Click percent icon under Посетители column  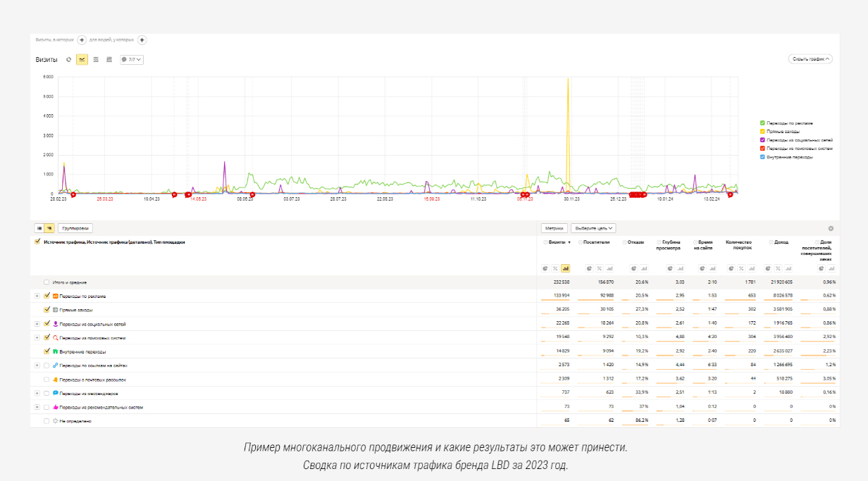tap(600, 268)
